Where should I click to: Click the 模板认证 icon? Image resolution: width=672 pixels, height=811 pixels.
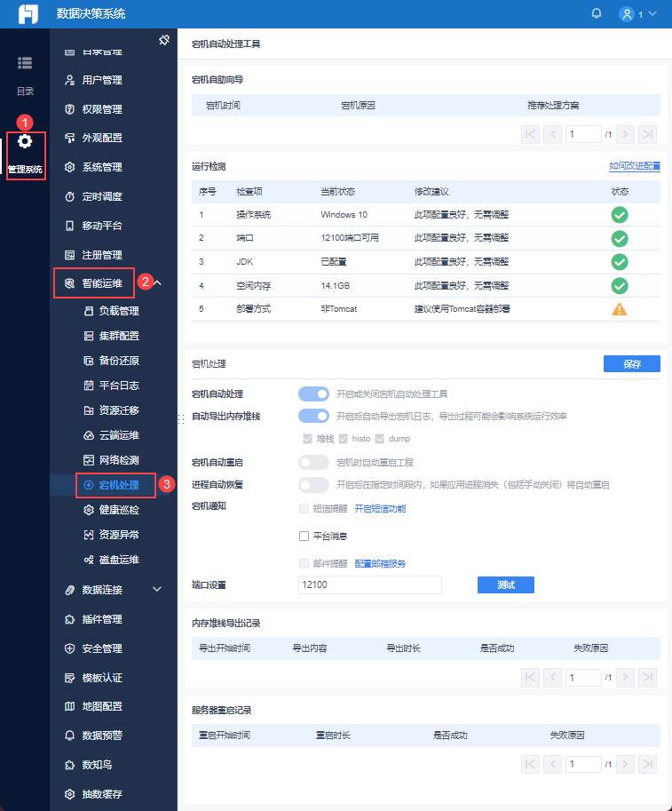coord(70,678)
